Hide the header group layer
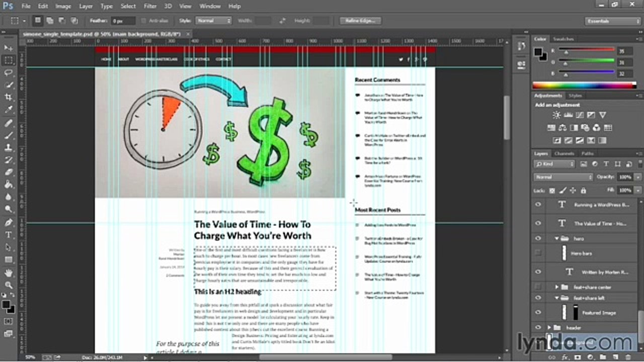Viewport: 644px width, 362px height. click(x=538, y=328)
